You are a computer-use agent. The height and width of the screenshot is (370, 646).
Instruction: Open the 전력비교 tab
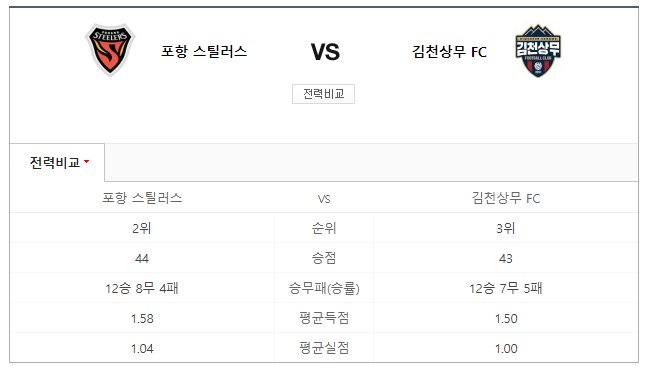(x=57, y=162)
